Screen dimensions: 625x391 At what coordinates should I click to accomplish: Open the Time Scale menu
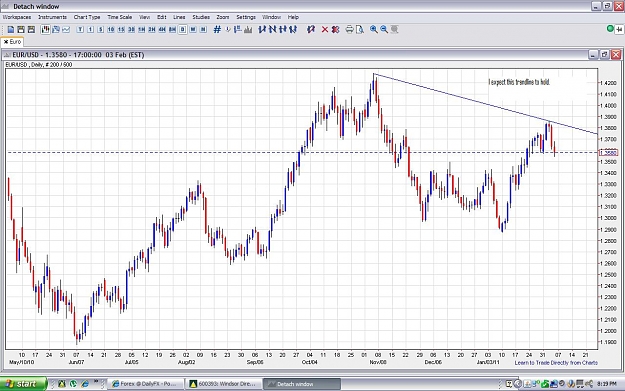click(x=120, y=17)
